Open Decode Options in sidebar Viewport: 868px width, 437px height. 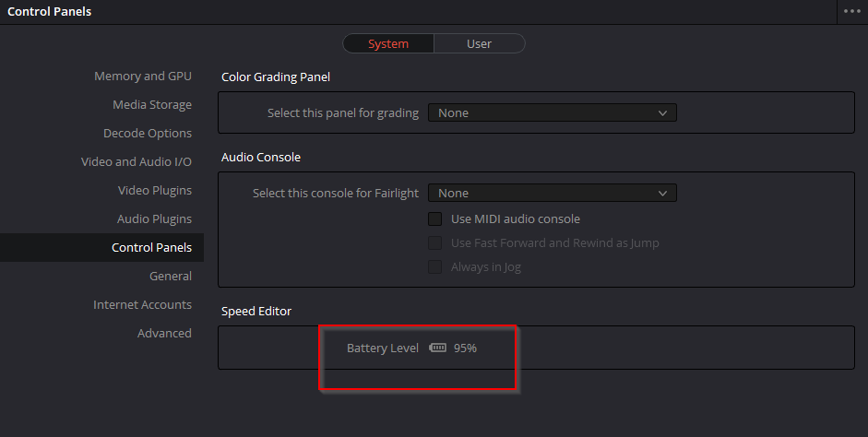tap(148, 134)
